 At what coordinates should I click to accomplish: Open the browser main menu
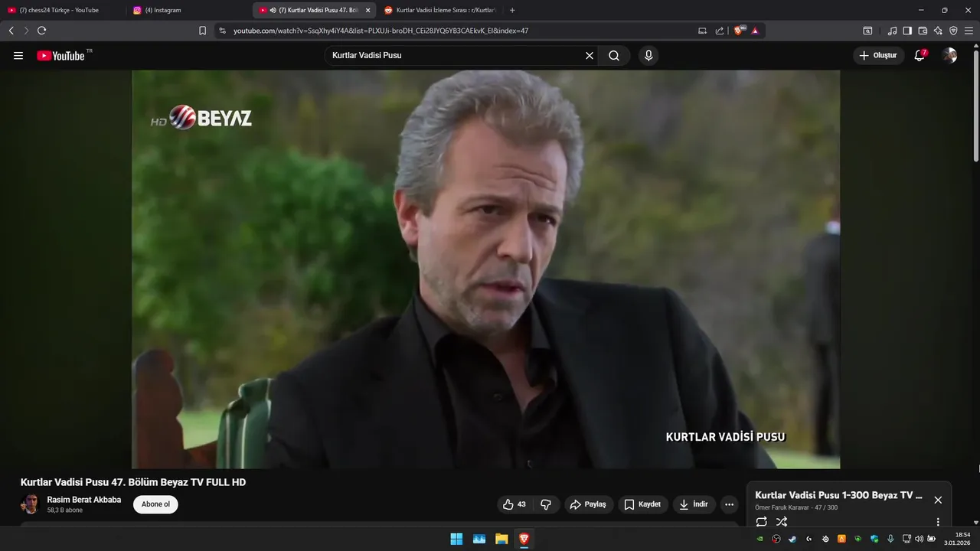click(969, 31)
